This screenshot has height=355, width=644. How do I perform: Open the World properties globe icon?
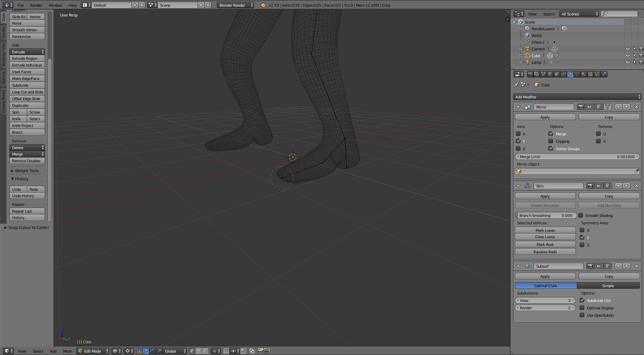550,74
